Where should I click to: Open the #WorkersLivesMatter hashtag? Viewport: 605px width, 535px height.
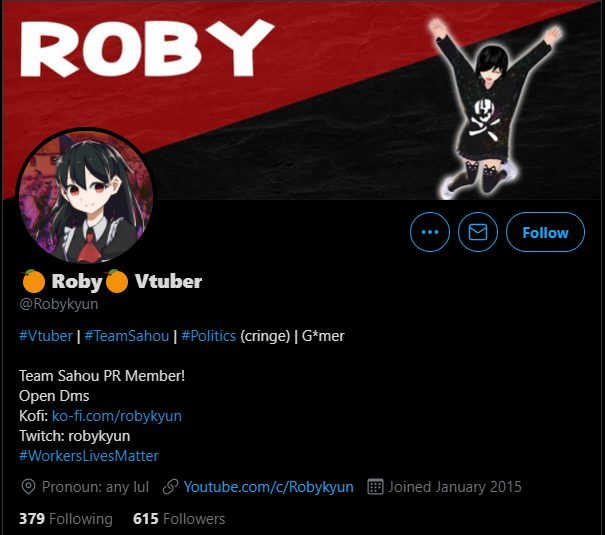click(x=89, y=456)
